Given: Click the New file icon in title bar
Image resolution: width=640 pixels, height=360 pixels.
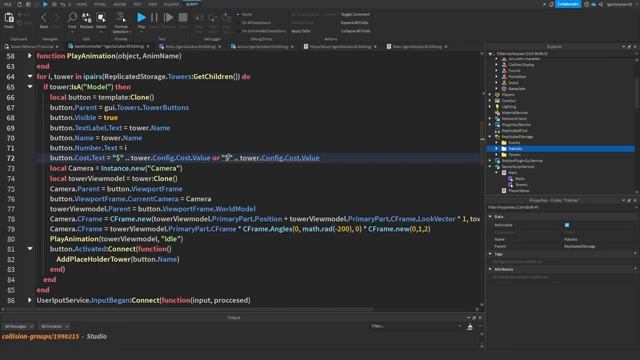Looking at the screenshot, I should [19, 4].
